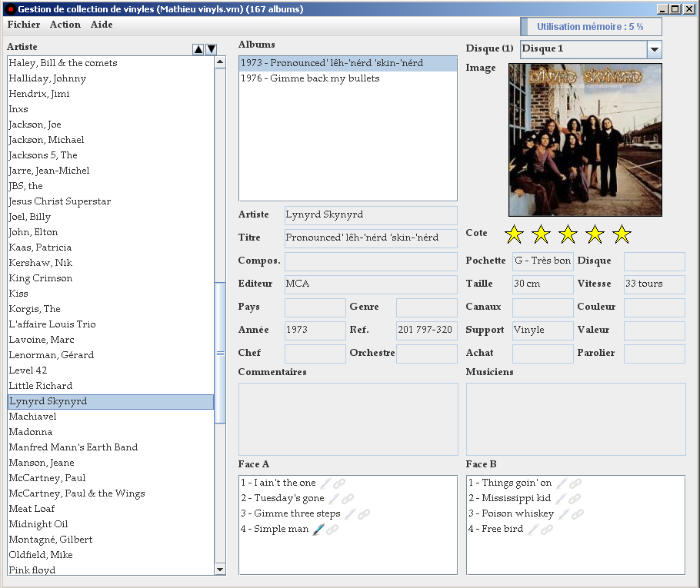Click the Taille field showing 30 cm
Screen dimensions: 700x588
(543, 284)
